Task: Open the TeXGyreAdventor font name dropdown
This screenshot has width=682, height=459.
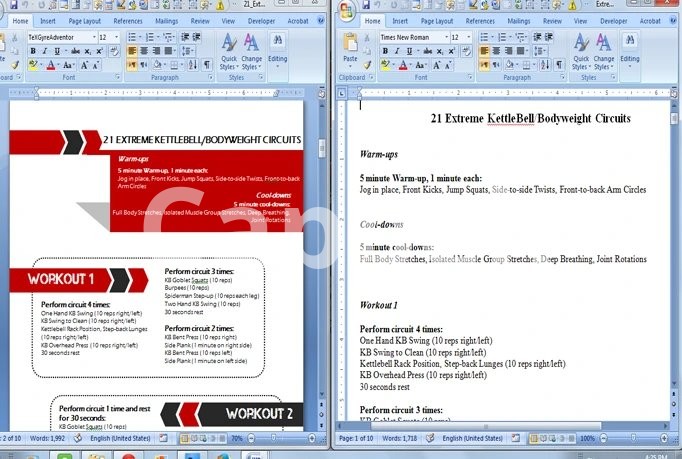Action: pyautogui.click(x=92, y=37)
